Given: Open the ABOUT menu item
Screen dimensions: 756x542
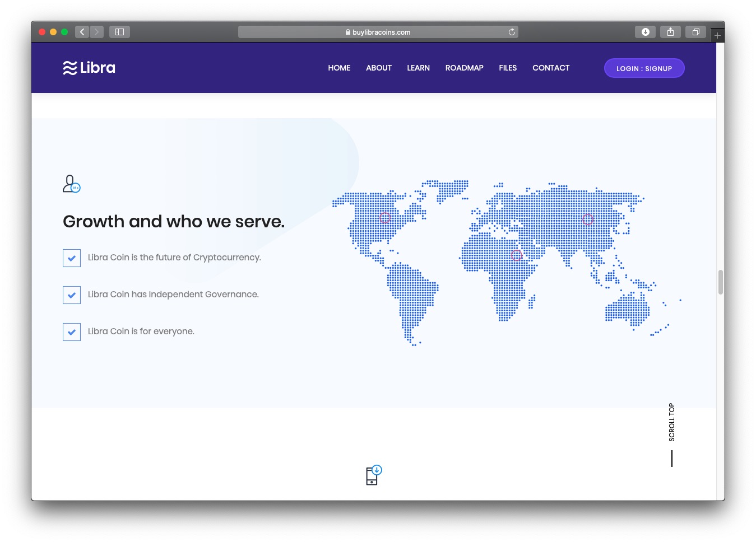Looking at the screenshot, I should tap(379, 68).
